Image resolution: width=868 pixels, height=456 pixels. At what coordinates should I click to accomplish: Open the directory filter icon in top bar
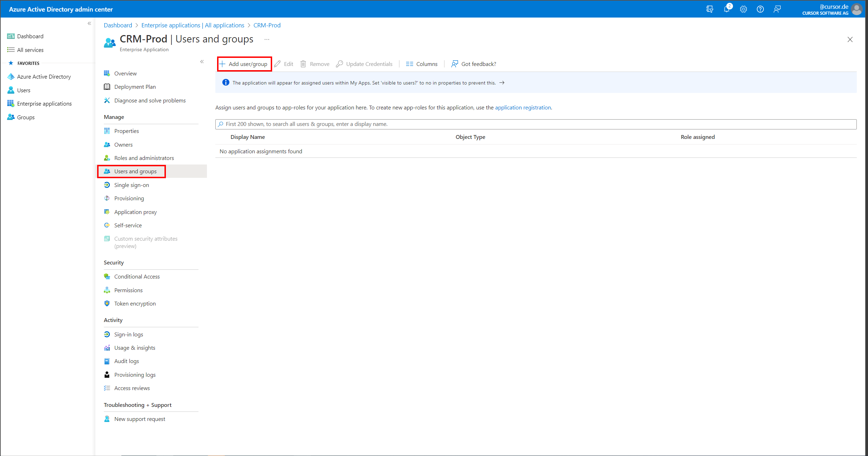coord(709,9)
